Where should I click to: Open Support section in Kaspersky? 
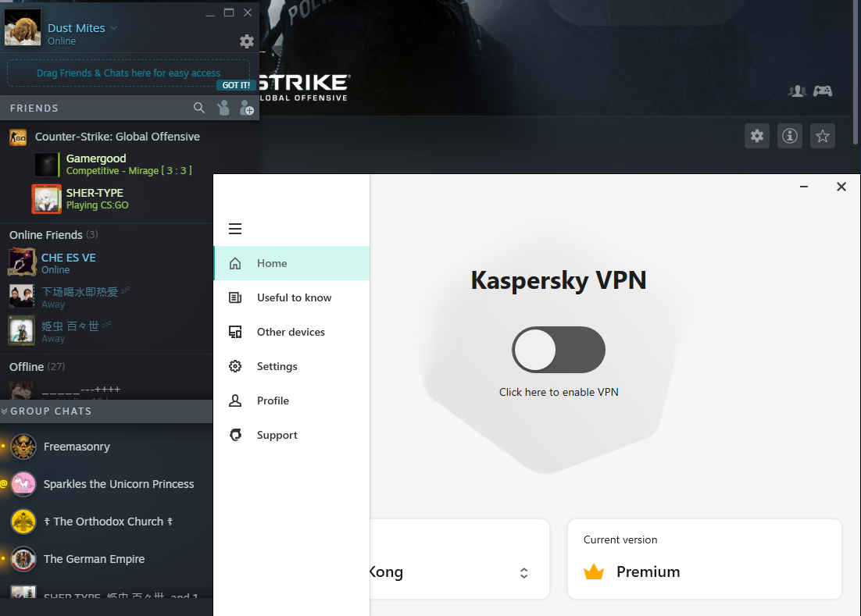point(291,435)
